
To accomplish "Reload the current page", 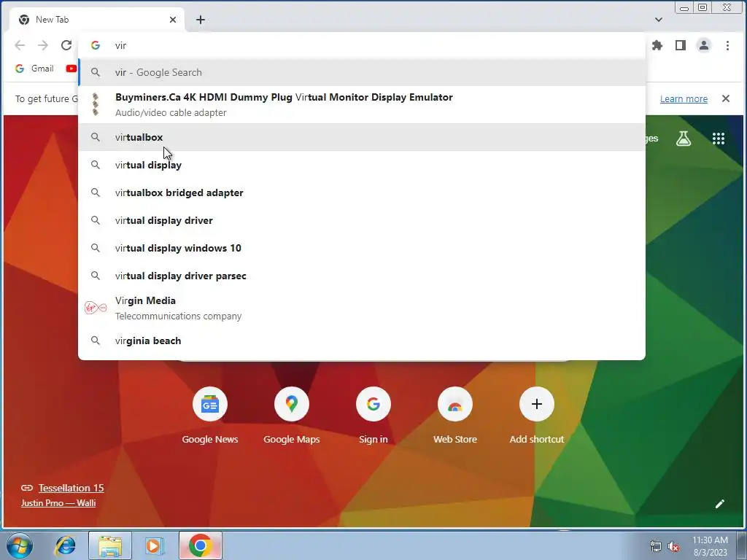I will (x=66, y=45).
